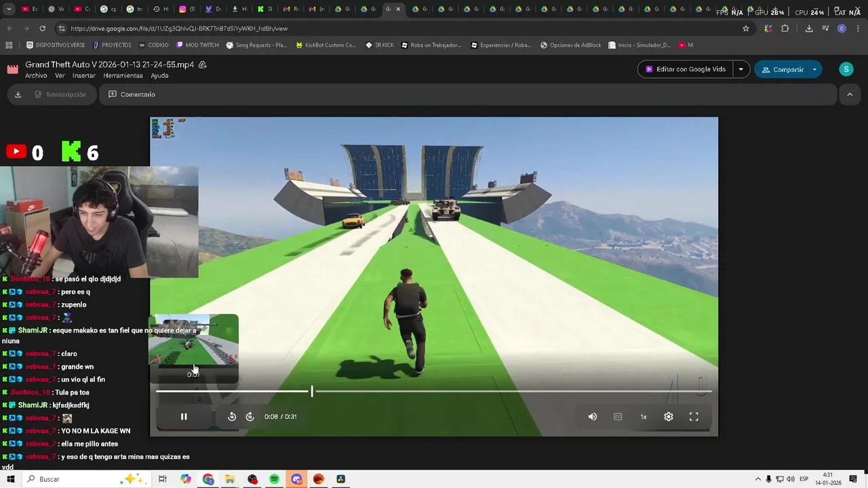Open the Ayuda menu
Image resolution: width=868 pixels, height=488 pixels.
tap(159, 76)
